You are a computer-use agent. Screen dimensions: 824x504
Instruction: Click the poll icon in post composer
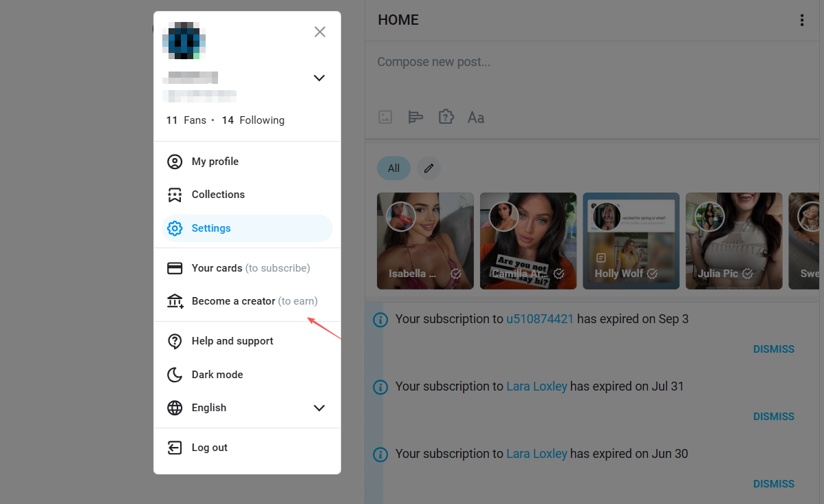(415, 117)
